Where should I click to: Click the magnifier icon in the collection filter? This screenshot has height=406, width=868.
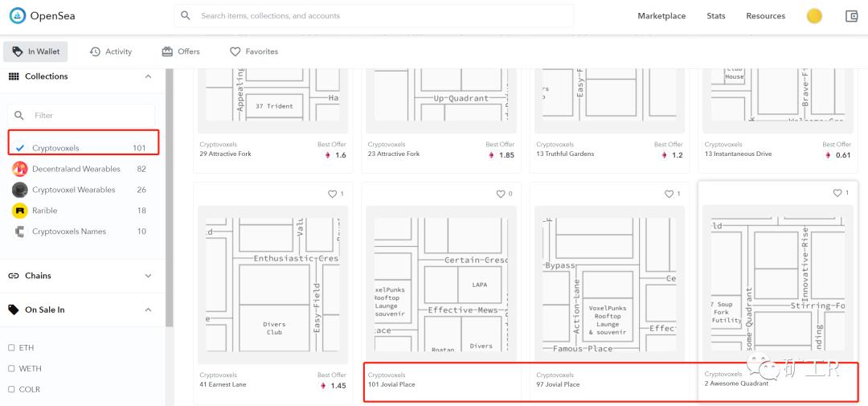tap(19, 115)
